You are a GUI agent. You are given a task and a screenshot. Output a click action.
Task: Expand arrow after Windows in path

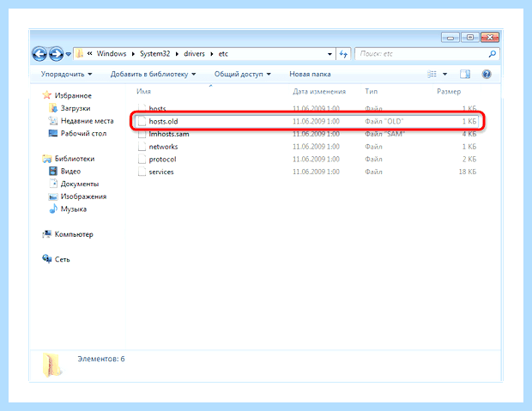click(x=133, y=54)
